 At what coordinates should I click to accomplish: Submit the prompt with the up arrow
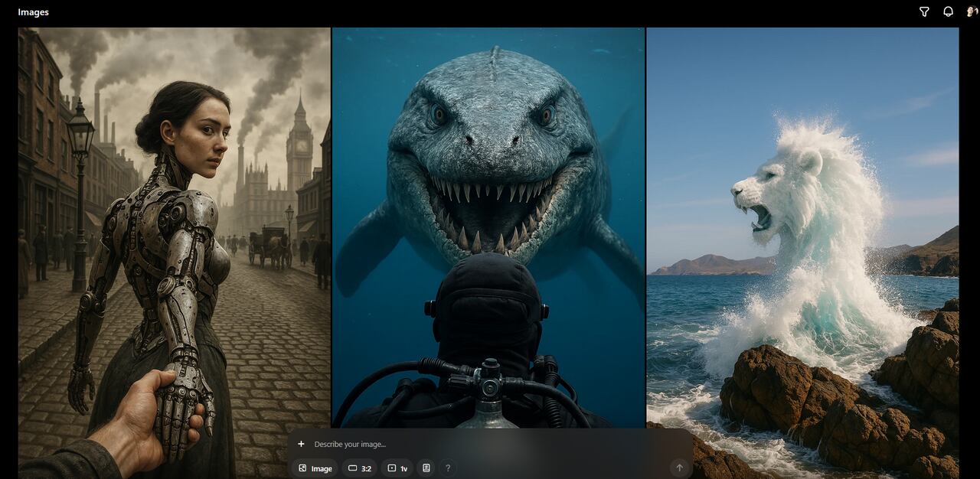coord(678,468)
